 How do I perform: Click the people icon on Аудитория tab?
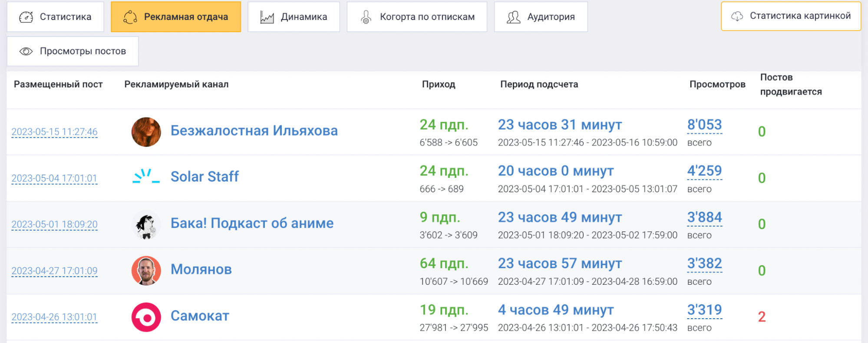(x=514, y=17)
